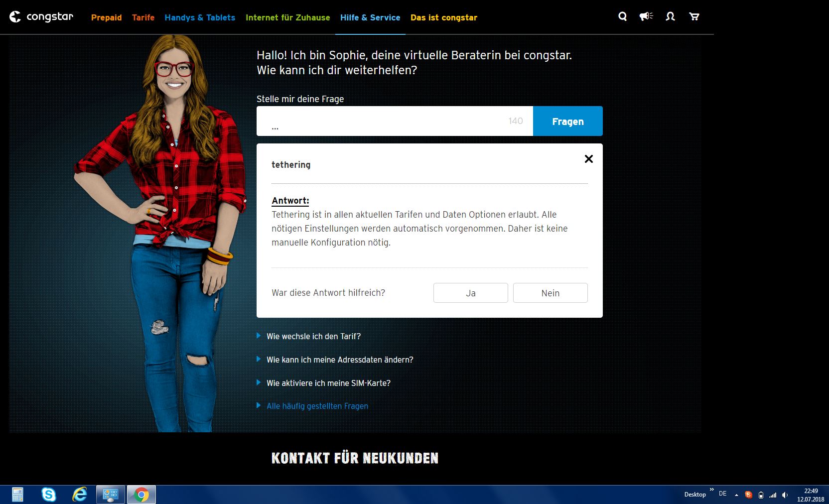Expand 'Wie aktiviere ich meine SIM-Karte?'
Viewport: 829px width, 504px height.
pos(328,383)
